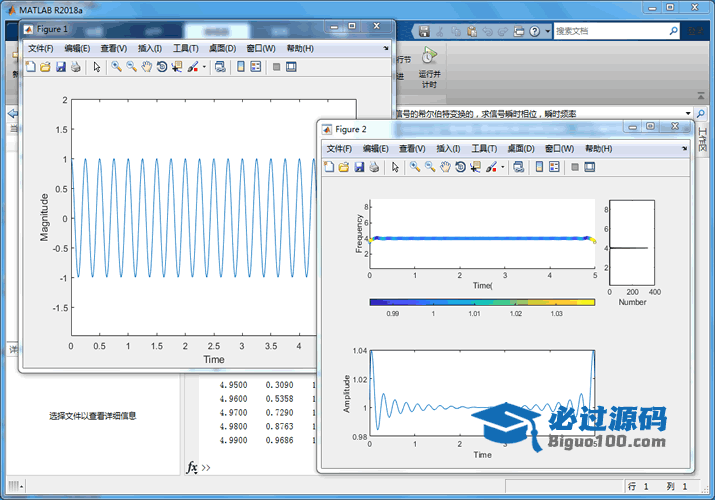Select Pan hand tool in Figure 2

[x=445, y=167]
